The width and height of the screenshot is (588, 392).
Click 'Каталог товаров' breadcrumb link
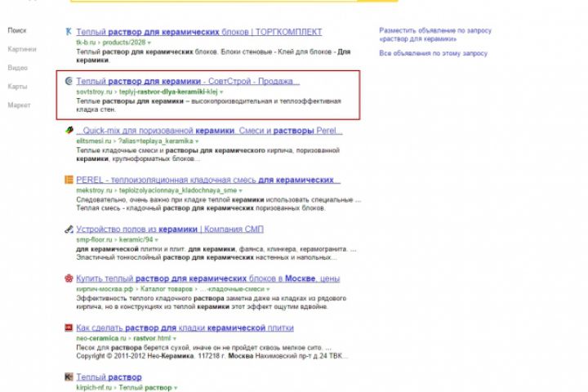click(x=166, y=289)
